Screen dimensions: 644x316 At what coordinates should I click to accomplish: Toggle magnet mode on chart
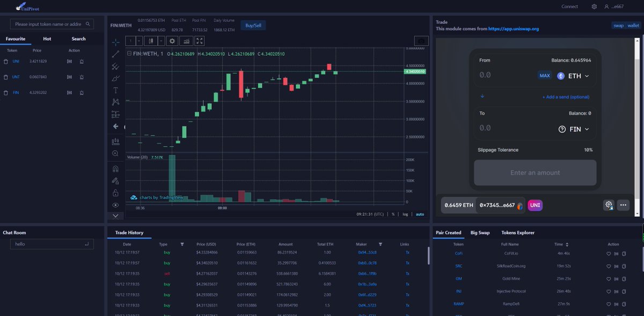115,169
